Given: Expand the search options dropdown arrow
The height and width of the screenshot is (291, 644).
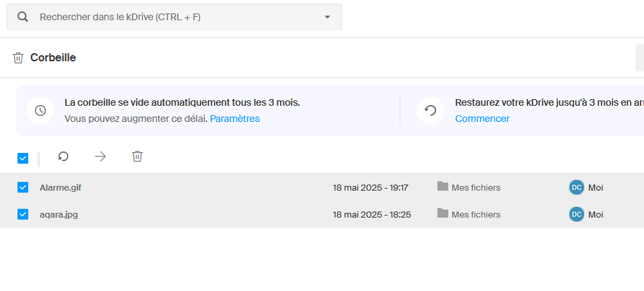Looking at the screenshot, I should pyautogui.click(x=327, y=17).
